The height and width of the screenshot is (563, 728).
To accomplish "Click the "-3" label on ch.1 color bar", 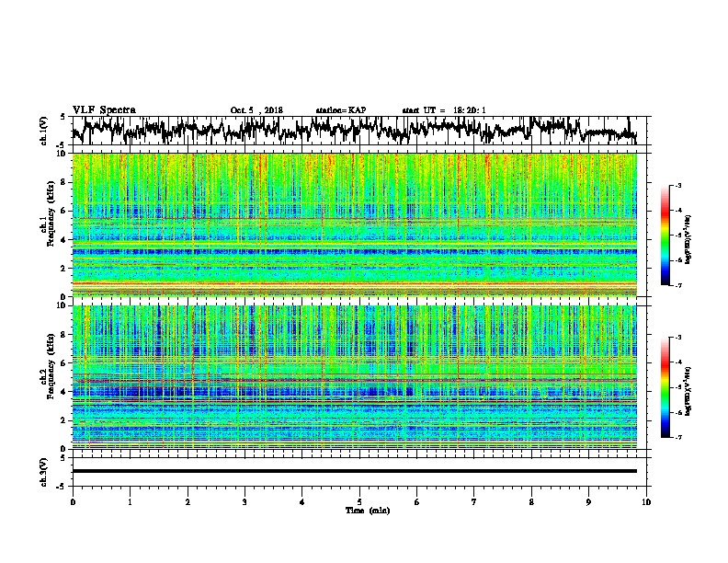I will tap(677, 185).
